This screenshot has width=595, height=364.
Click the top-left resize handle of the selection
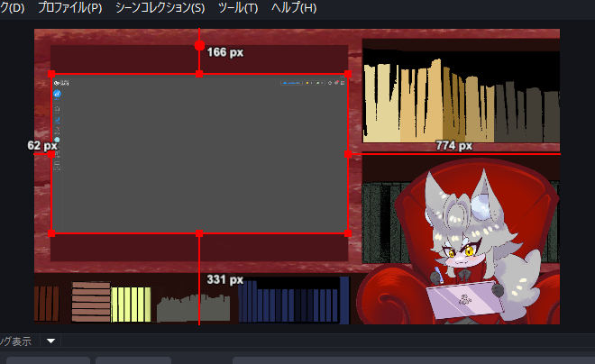[x=51, y=74]
